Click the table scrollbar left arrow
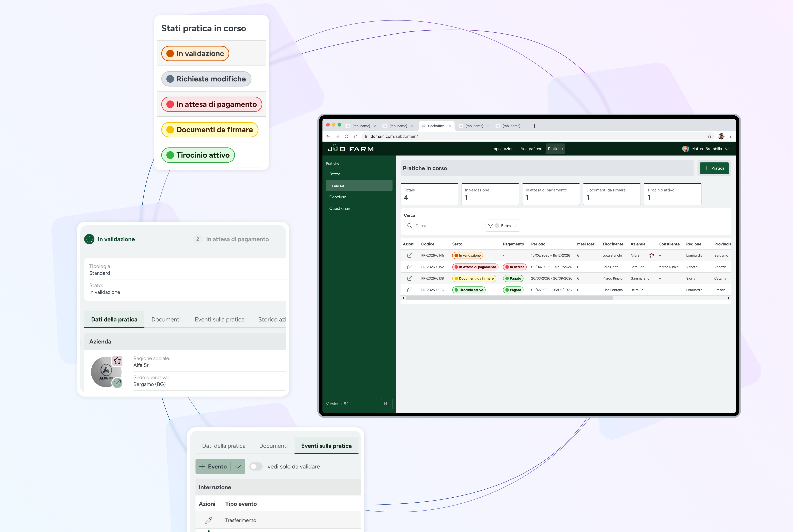This screenshot has height=532, width=793. 403,298
